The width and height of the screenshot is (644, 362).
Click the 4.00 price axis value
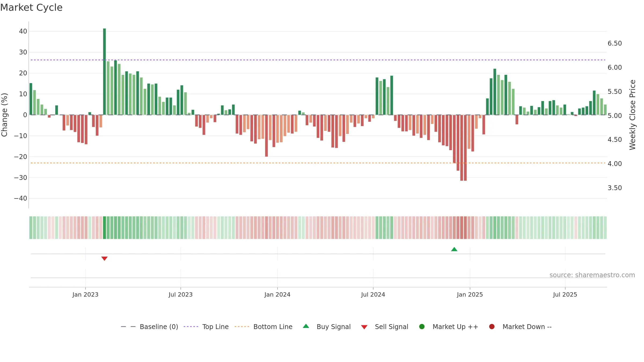coord(615,164)
